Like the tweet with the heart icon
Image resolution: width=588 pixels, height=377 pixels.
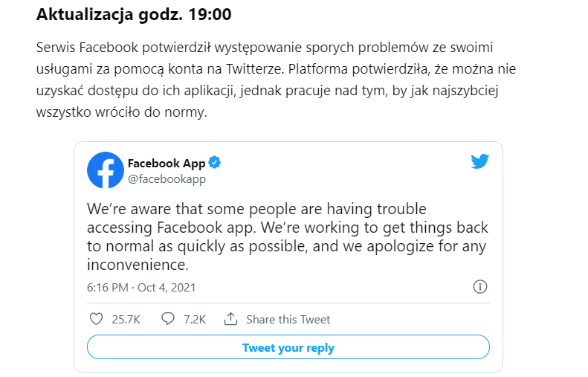point(97,319)
